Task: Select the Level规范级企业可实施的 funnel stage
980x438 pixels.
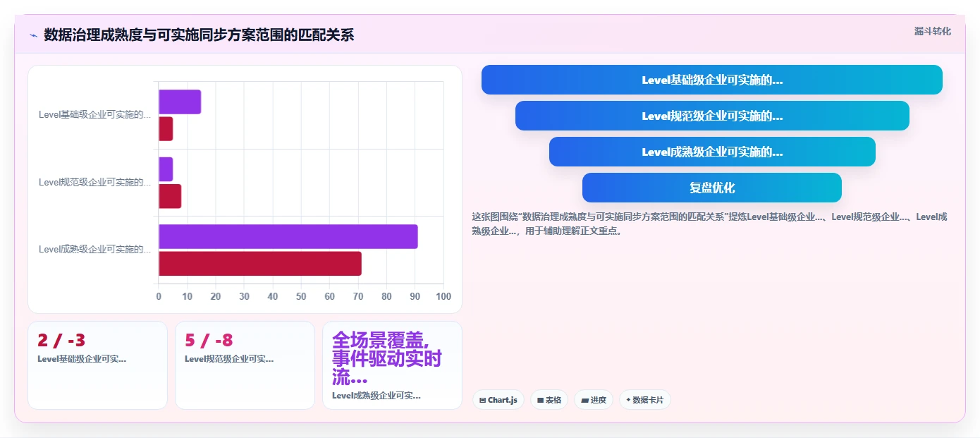Action: coord(712,116)
